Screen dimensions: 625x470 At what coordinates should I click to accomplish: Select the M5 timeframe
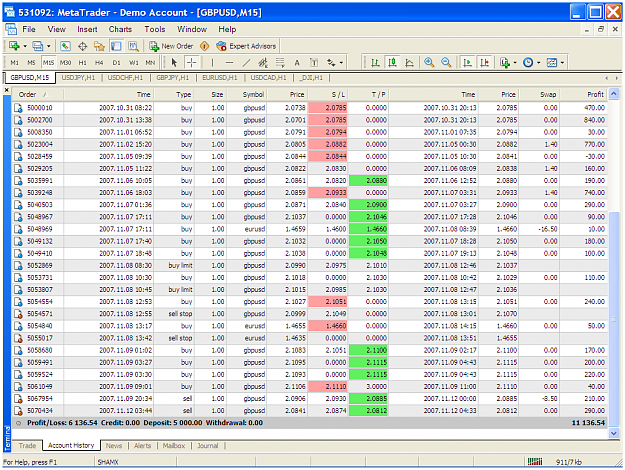31,63
